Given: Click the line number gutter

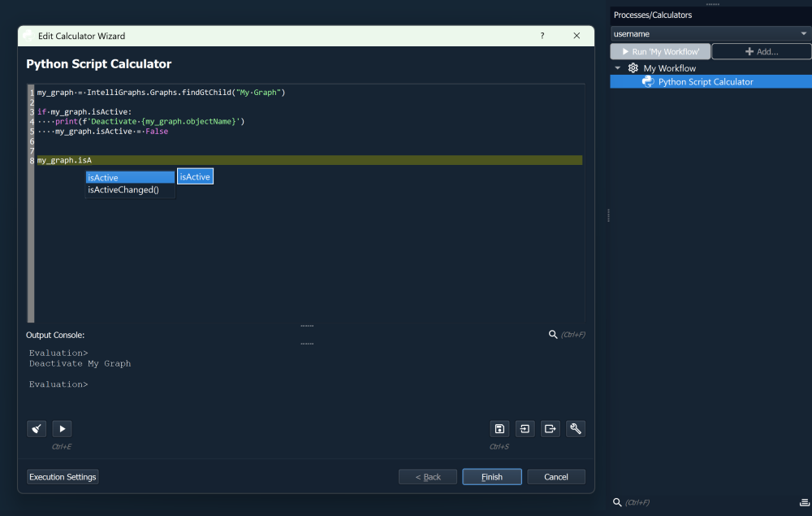Looking at the screenshot, I should 31,203.
